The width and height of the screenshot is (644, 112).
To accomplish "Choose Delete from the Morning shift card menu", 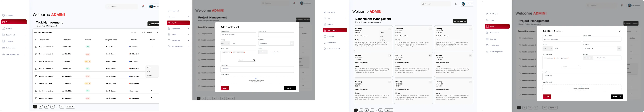I will point(383,40).
